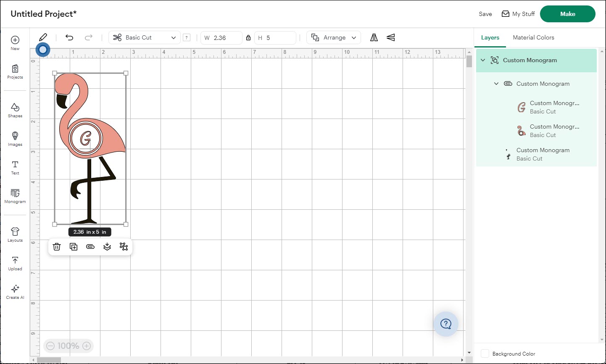
Task: Select the Text tool
Action: click(x=15, y=167)
